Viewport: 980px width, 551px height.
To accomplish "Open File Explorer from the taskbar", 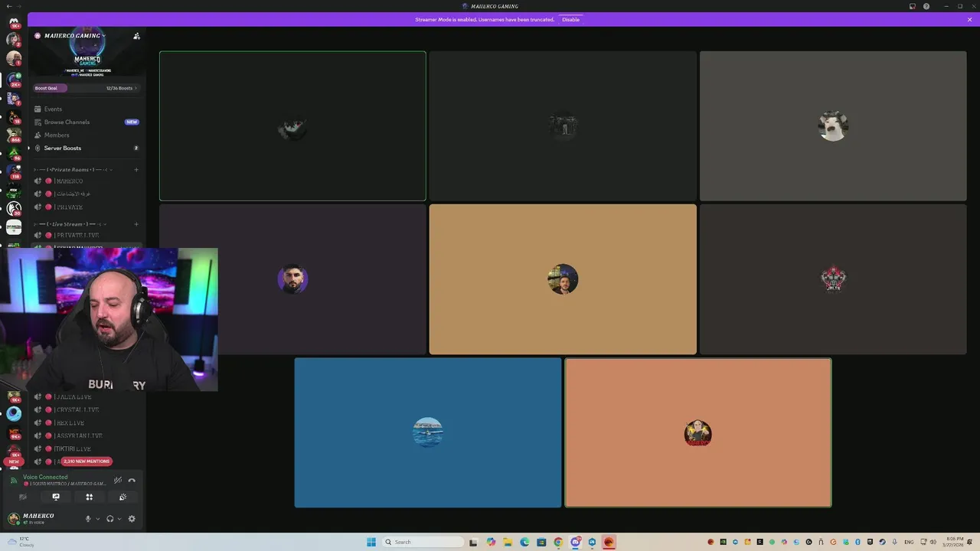I will pyautogui.click(x=508, y=542).
